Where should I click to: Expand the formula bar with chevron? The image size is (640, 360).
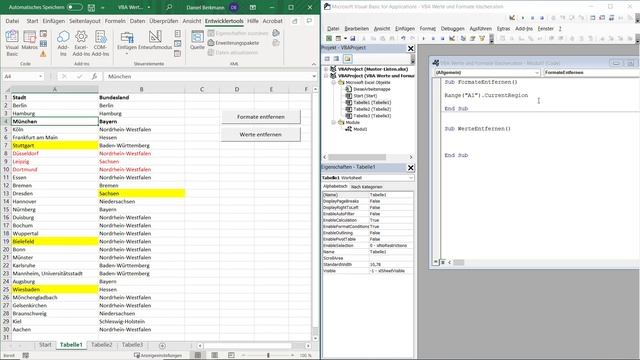pyautogui.click(x=314, y=76)
